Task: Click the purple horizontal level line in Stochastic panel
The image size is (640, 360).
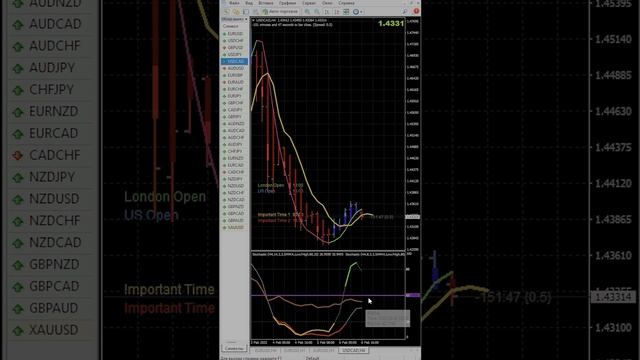Action: point(328,295)
